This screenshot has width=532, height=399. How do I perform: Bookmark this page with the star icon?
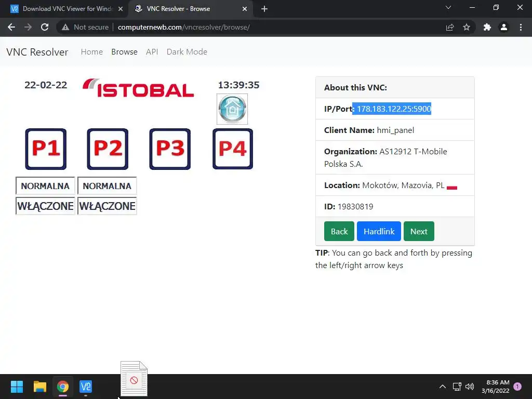click(x=467, y=27)
